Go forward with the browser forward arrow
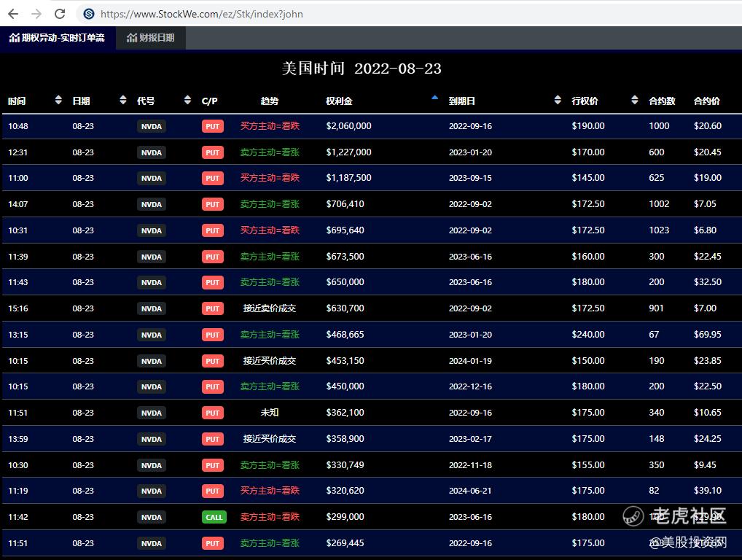 tap(36, 14)
